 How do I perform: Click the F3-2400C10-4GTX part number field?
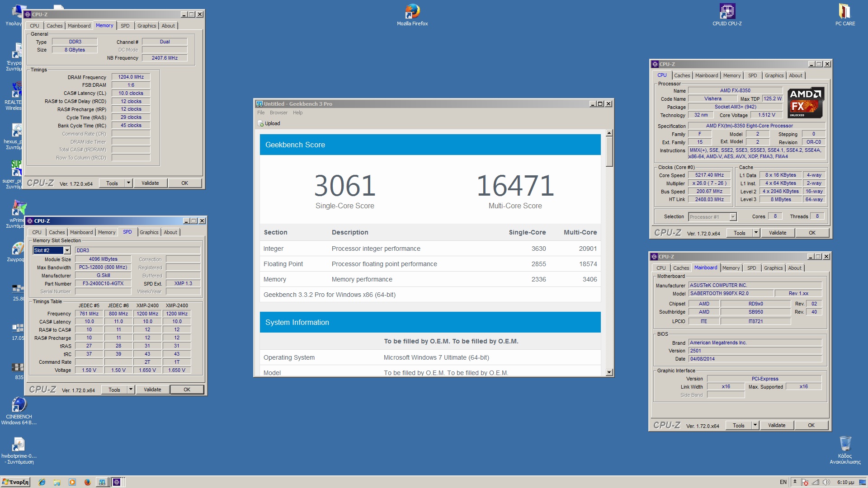click(103, 283)
